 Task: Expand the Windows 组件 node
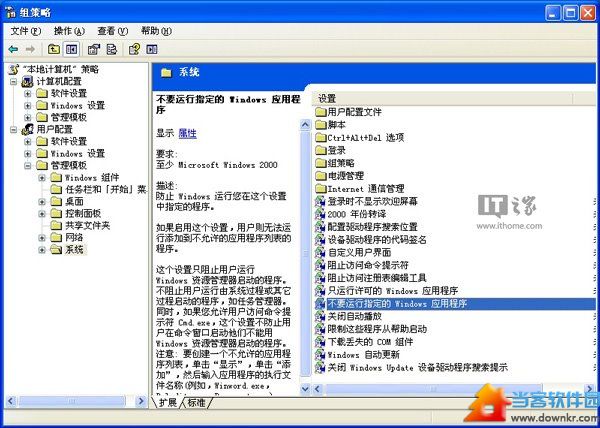point(42,178)
